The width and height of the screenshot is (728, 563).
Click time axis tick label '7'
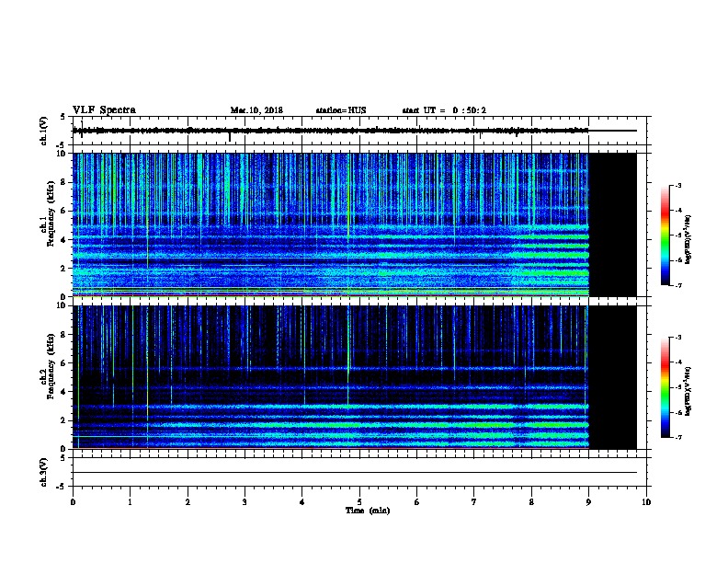pos(474,502)
